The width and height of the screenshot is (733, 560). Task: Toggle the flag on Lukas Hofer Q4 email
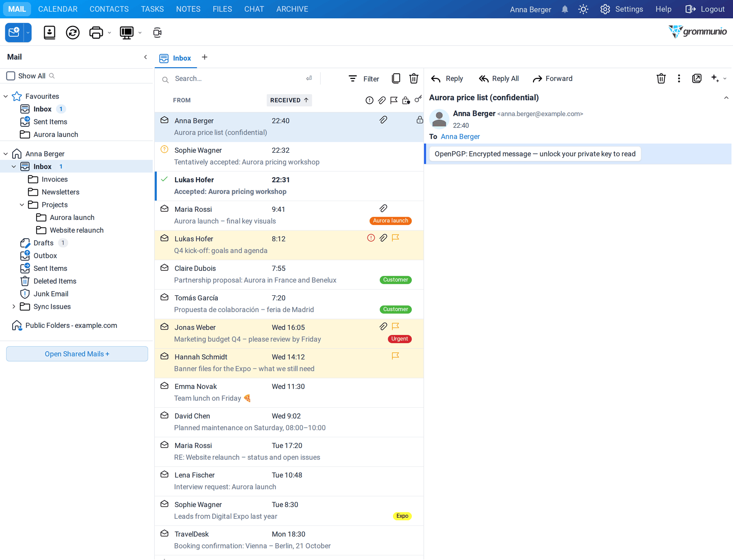pyautogui.click(x=396, y=238)
